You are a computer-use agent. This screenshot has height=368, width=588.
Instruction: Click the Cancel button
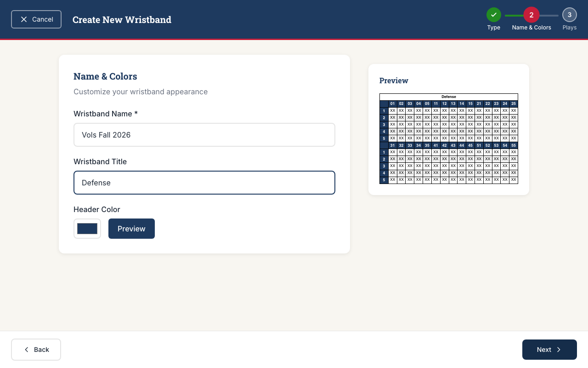36,19
